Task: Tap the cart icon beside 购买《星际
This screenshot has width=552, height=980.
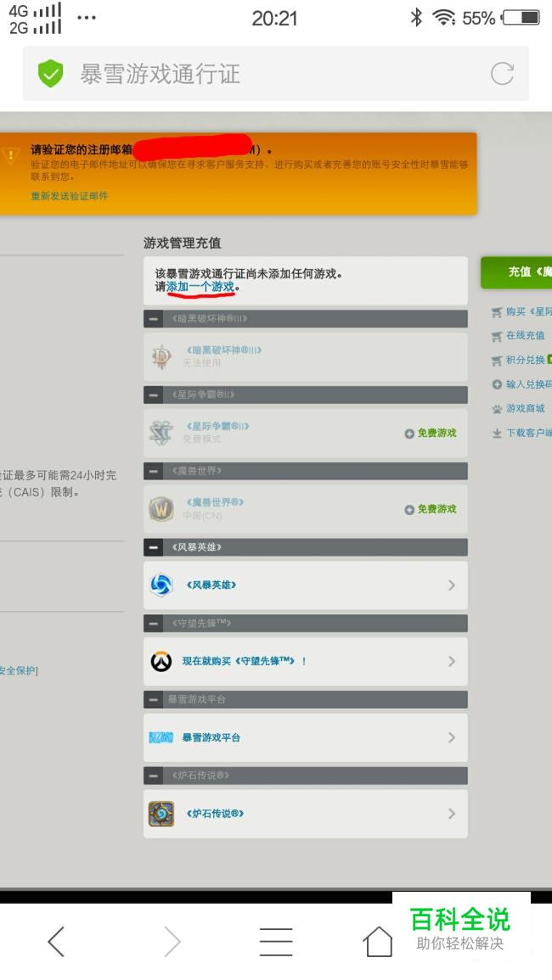Action: tap(497, 312)
